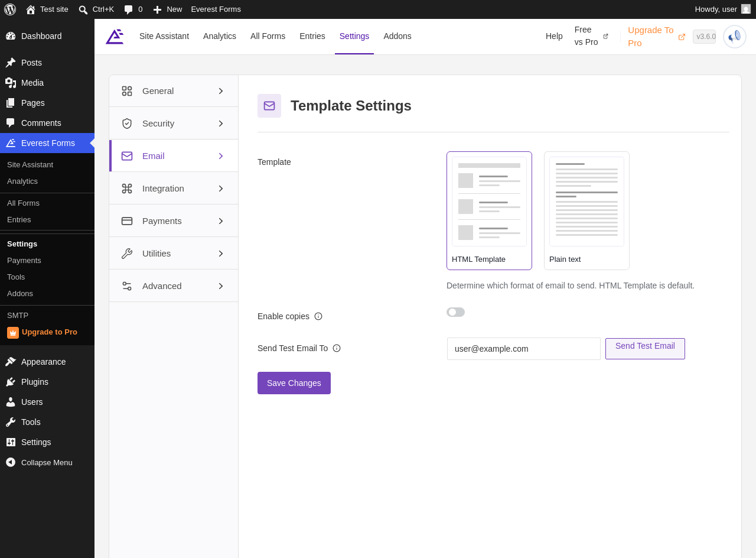Open the Entries tab in header

coord(312,36)
